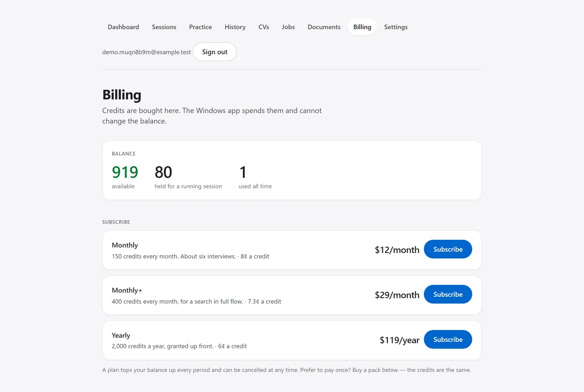Click the Sign out button
The height and width of the screenshot is (392, 584).
click(215, 52)
